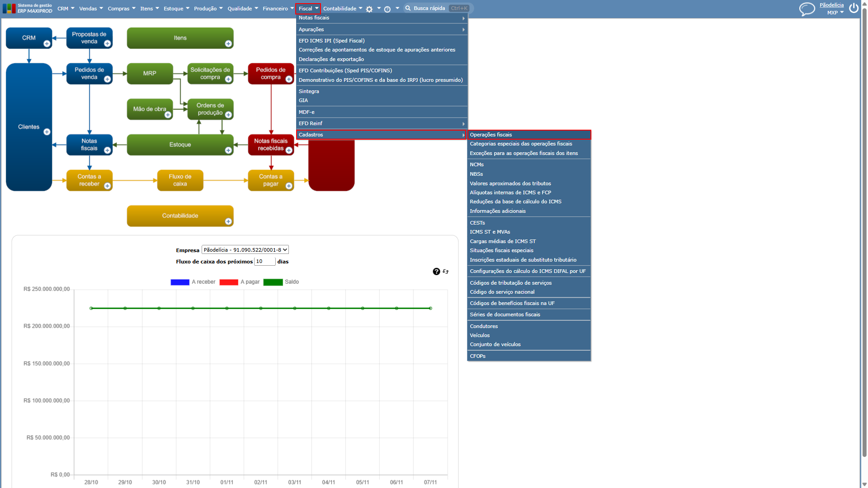
Task: Toggle the A receber legend series
Action: click(x=193, y=282)
